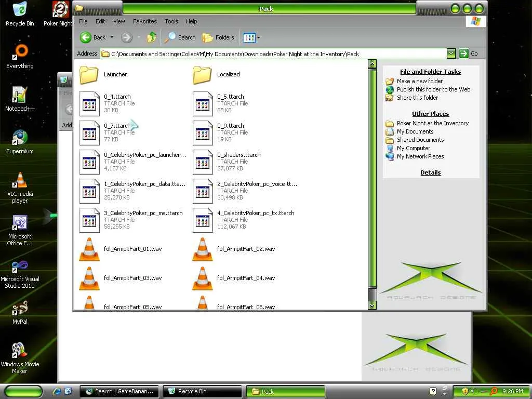Go to Poker Night at the Inventory
Viewport: 532px width, 399px height.
433,123
